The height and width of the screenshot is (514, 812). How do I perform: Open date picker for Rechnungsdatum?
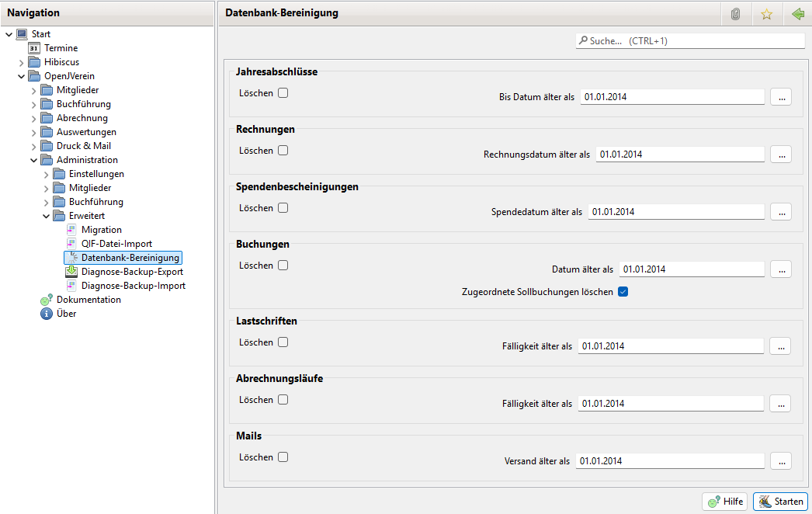pos(781,155)
